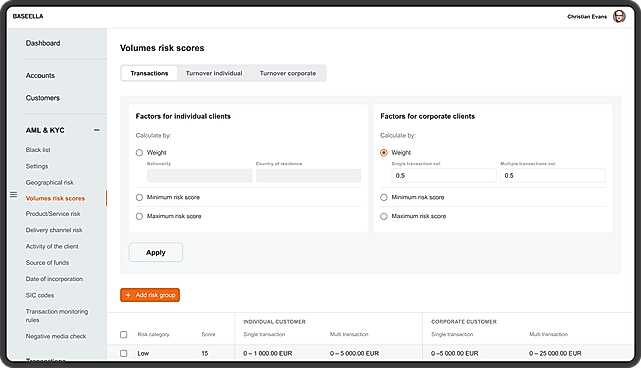This screenshot has width=641, height=368.
Task: Open Volumes risk scores page in the sidebar
Action: click(x=55, y=198)
